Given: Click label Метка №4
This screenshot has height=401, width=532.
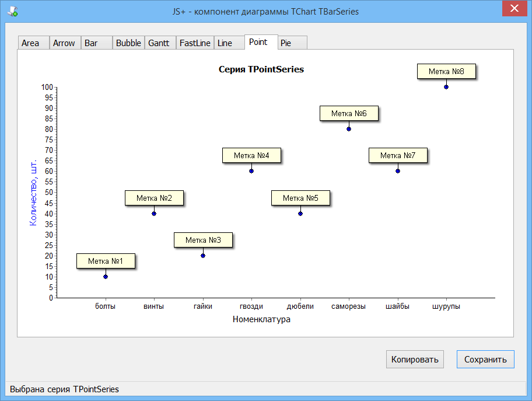Looking at the screenshot, I should point(251,155).
